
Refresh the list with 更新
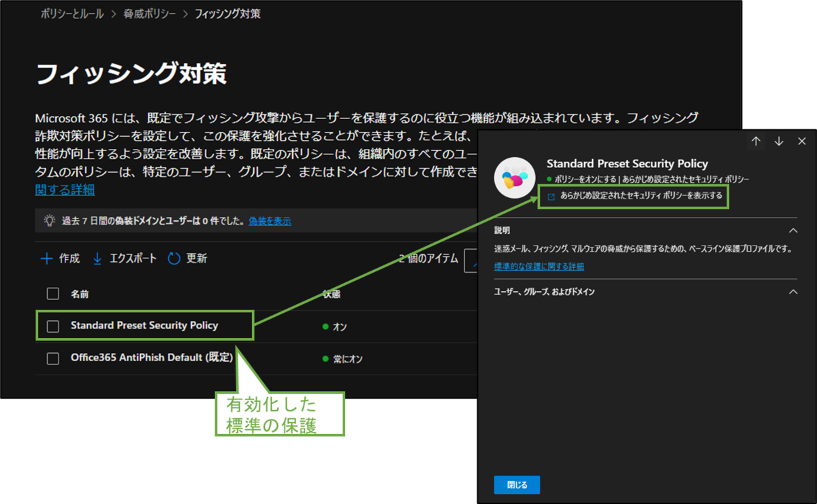[x=197, y=258]
